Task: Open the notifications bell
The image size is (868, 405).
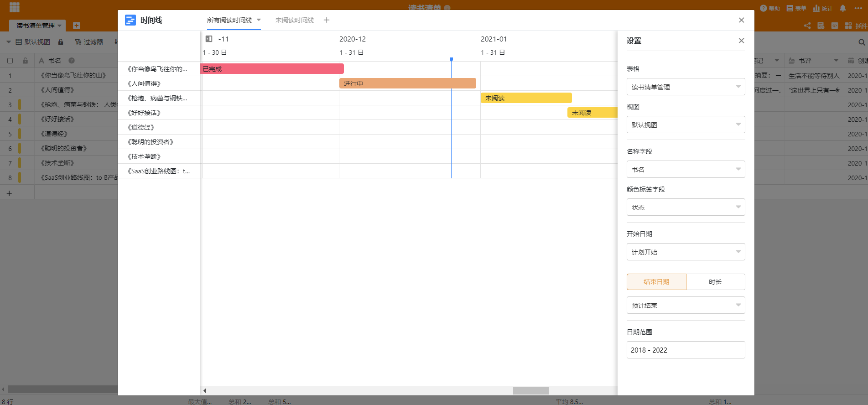Action: tap(843, 8)
